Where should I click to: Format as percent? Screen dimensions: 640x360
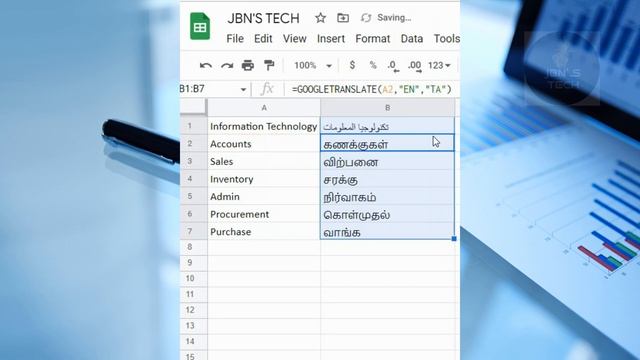373,65
